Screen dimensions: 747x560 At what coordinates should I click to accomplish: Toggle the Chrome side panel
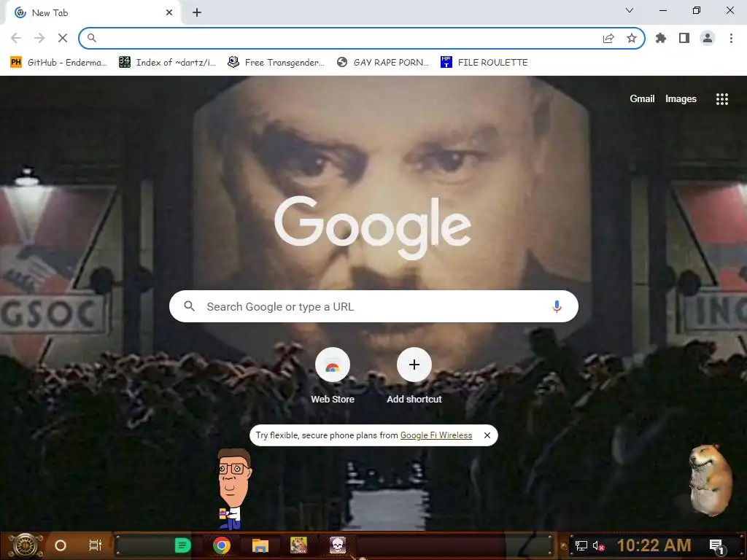684,38
